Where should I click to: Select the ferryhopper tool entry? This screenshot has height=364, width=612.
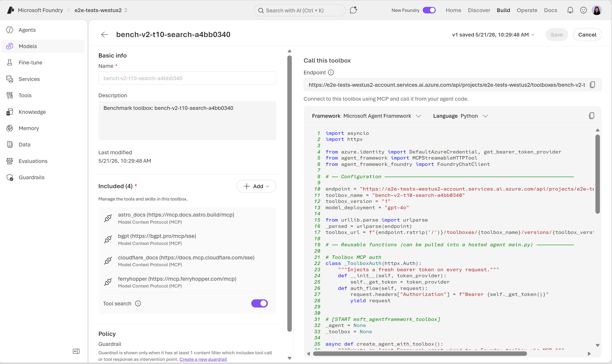coord(187,282)
